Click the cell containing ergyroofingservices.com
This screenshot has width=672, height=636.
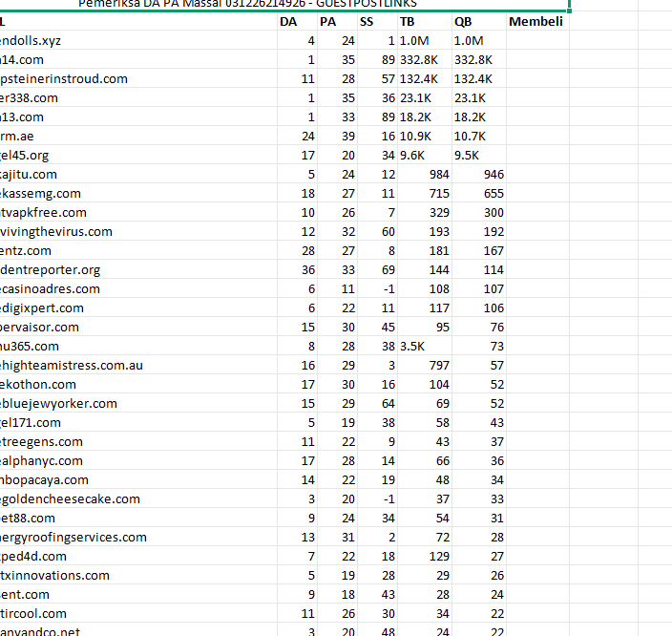coord(138,537)
